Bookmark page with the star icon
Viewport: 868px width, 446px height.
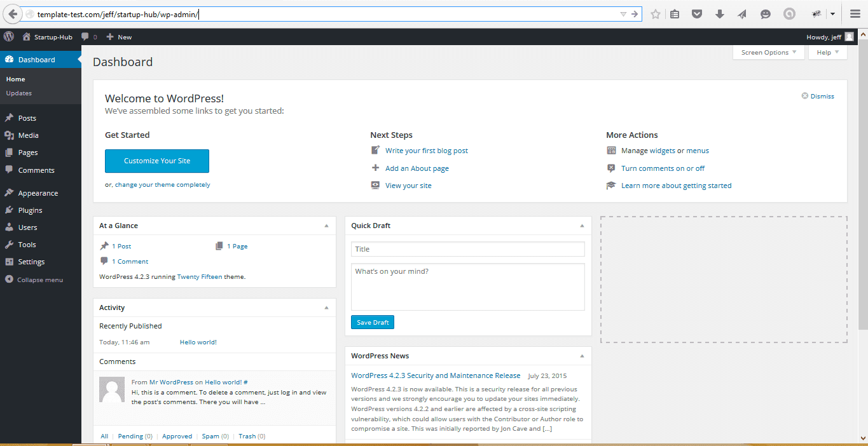pyautogui.click(x=656, y=14)
